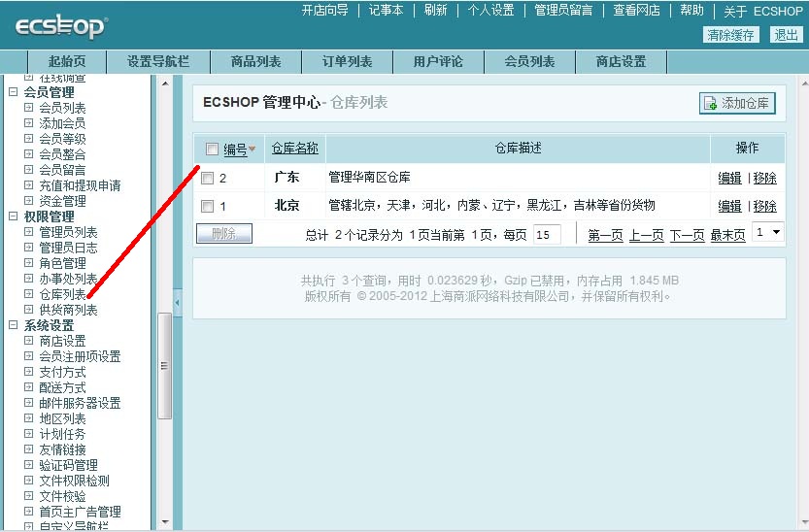This screenshot has height=532, width=809.
Task: Open the top-bar 商店设置 navigation tab
Action: 622,62
